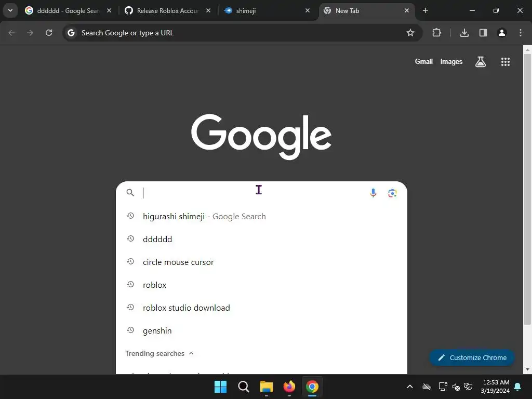
Task: Select the circle mouse cursor suggestion
Action: tap(261, 262)
